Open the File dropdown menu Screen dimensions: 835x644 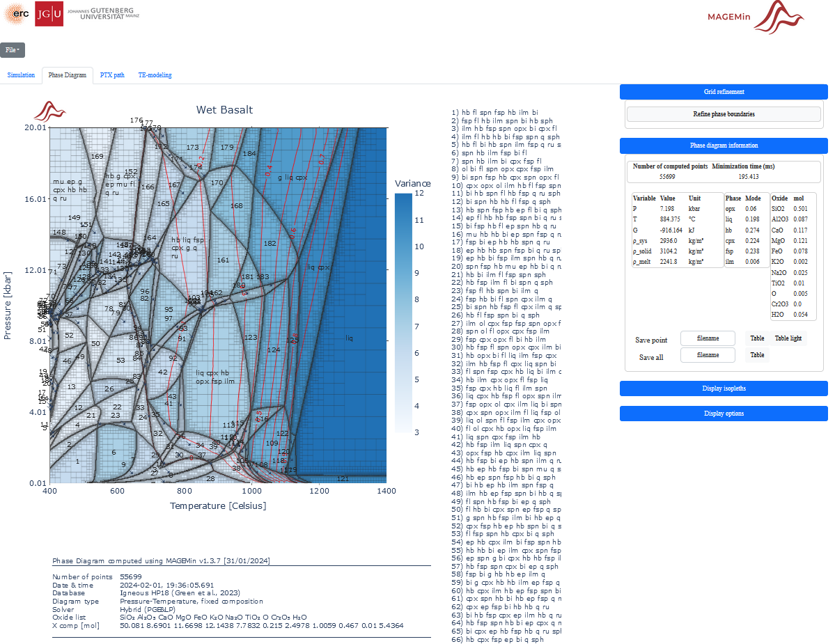point(13,50)
